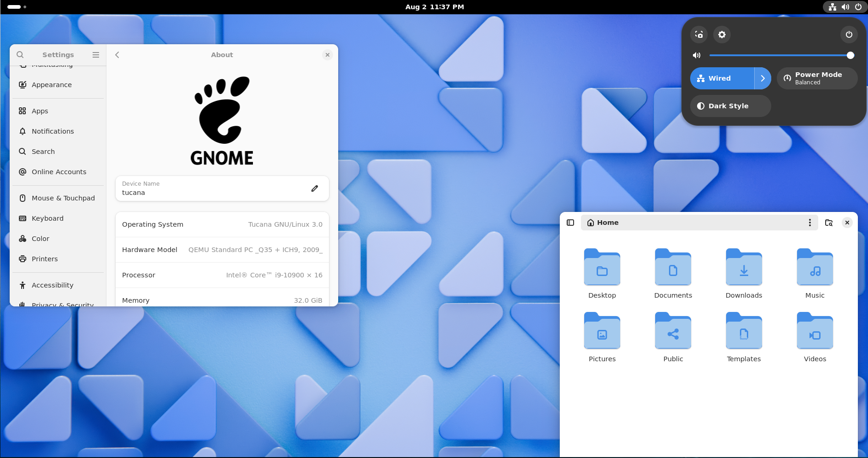Click the screenshot icon in quick settings
868x458 pixels.
[699, 35]
